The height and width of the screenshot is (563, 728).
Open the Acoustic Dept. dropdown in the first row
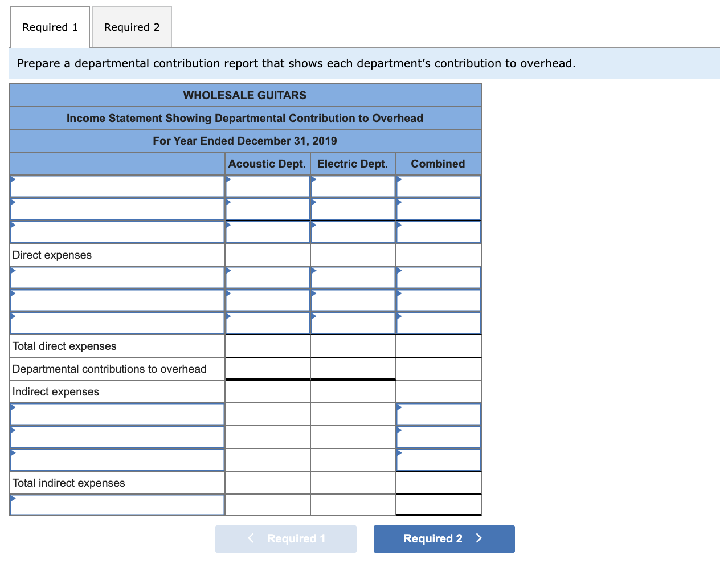268,186
